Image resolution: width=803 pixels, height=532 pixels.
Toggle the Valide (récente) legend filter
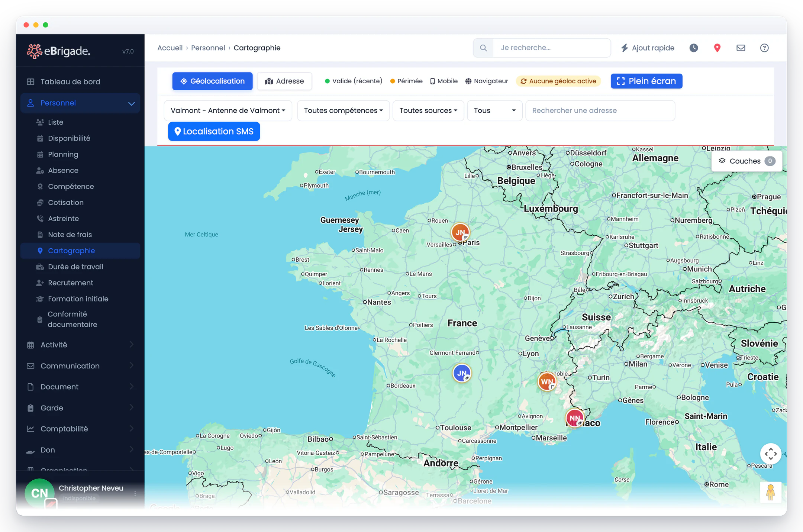[353, 81]
